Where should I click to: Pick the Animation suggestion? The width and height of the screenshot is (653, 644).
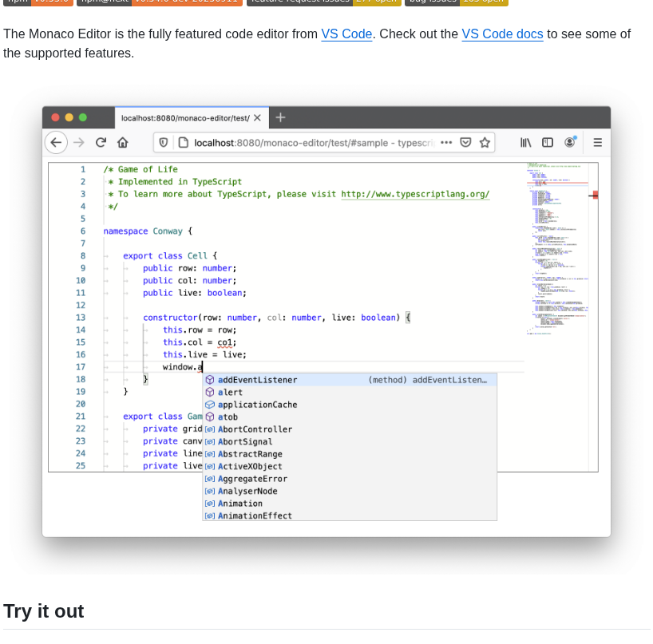coord(350,504)
